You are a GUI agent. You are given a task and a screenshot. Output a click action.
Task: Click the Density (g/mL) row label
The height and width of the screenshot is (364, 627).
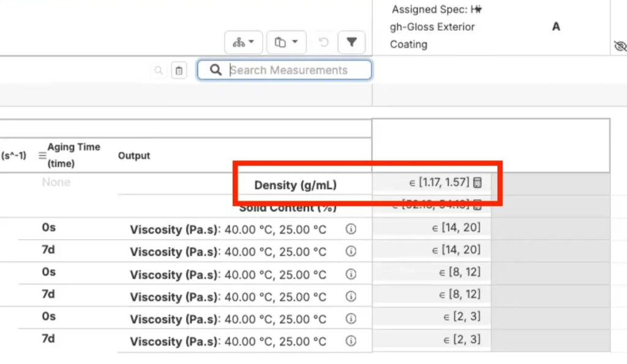[x=295, y=185]
